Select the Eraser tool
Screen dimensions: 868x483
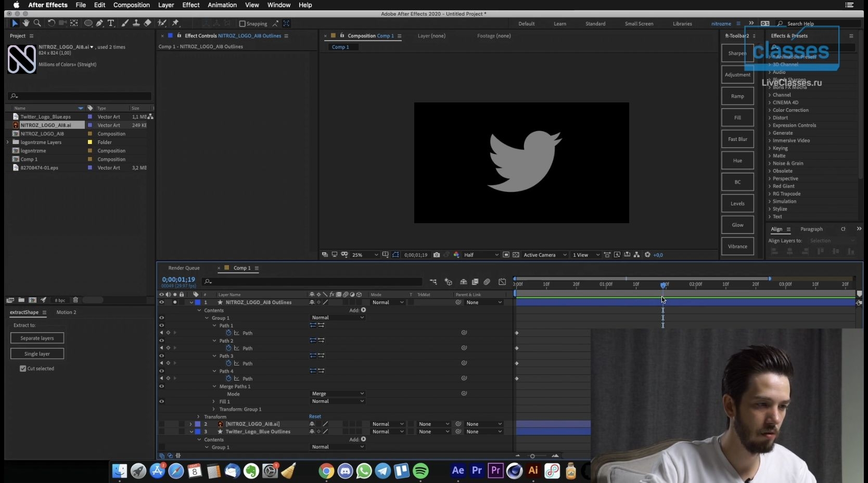[x=147, y=23]
